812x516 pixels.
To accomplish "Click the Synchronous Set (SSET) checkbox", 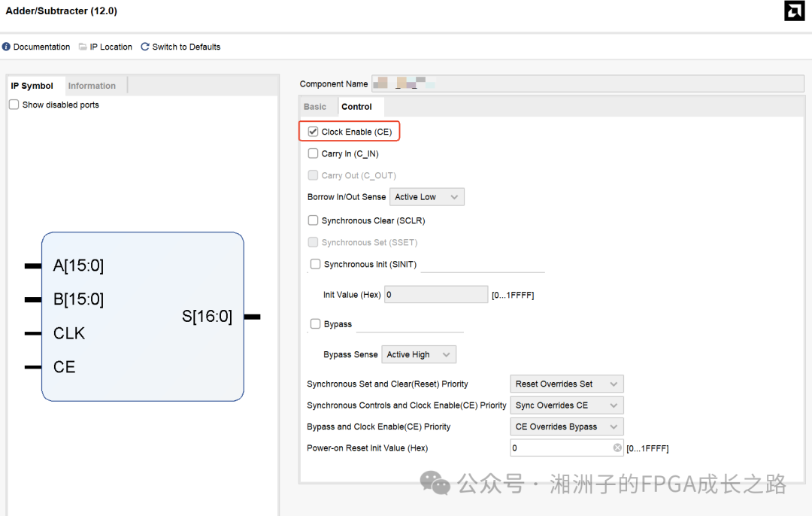I will point(313,242).
